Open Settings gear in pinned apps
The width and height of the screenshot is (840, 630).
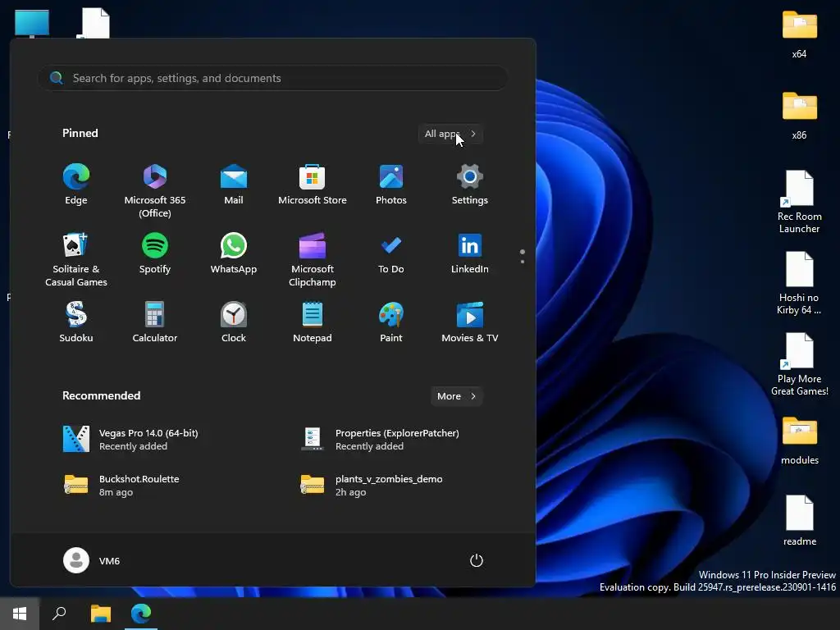[x=470, y=185]
